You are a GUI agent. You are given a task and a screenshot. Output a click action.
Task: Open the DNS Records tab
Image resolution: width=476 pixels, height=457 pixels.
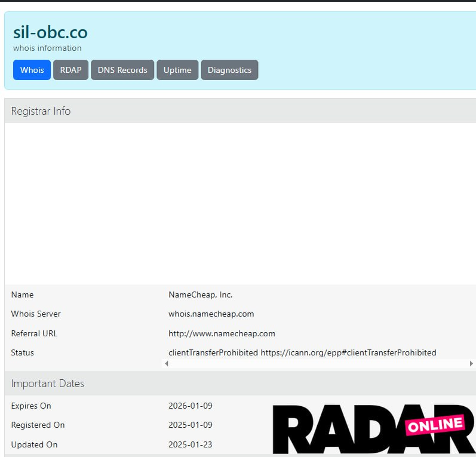[122, 70]
